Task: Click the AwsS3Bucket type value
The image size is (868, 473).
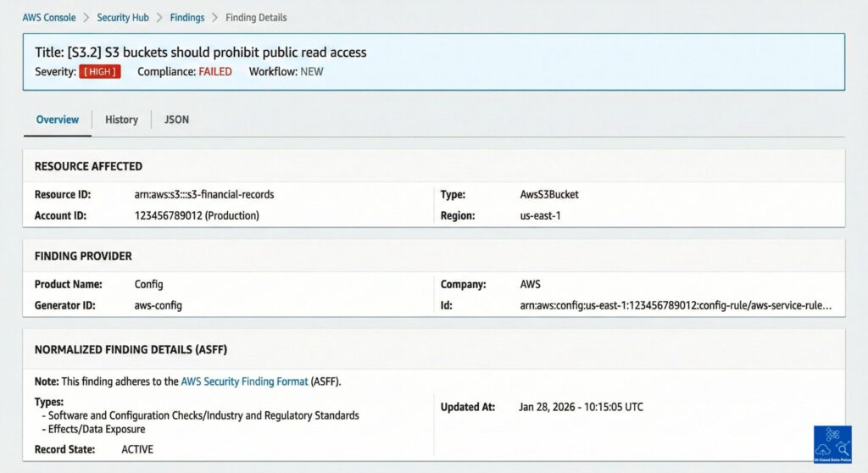Action: click(x=549, y=194)
